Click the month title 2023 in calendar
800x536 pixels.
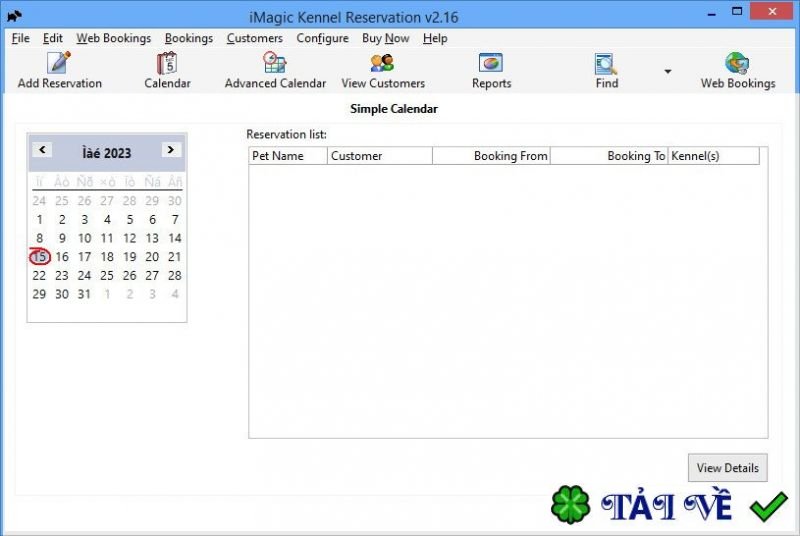[107, 153]
